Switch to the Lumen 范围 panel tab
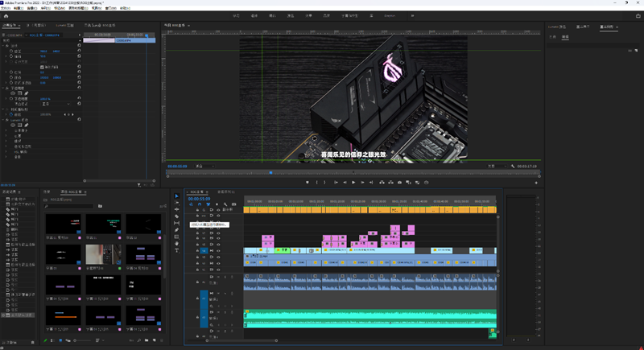The width and height of the screenshot is (644, 350). (x=66, y=25)
